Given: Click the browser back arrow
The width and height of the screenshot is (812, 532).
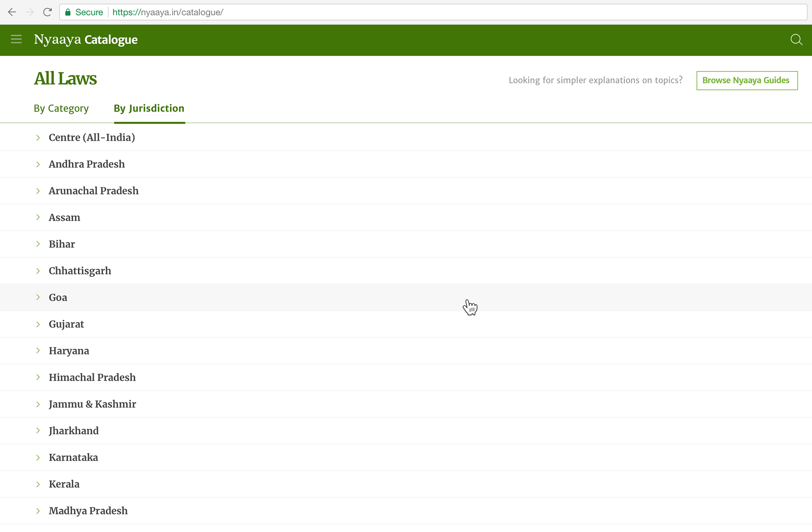Looking at the screenshot, I should tap(12, 12).
